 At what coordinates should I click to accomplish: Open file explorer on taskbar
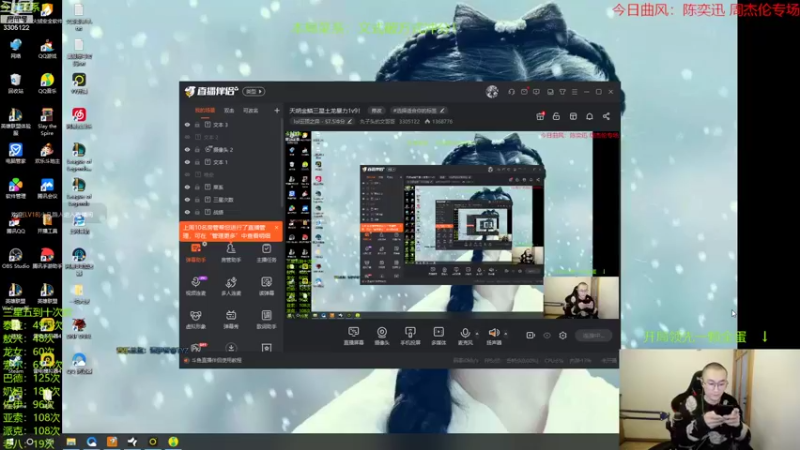tap(71, 441)
